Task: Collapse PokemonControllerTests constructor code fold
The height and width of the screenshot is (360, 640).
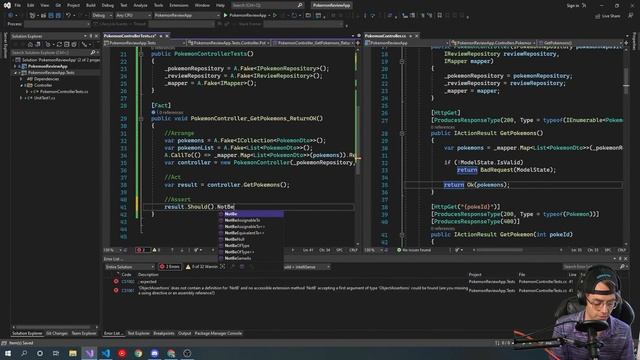Action: (141, 54)
